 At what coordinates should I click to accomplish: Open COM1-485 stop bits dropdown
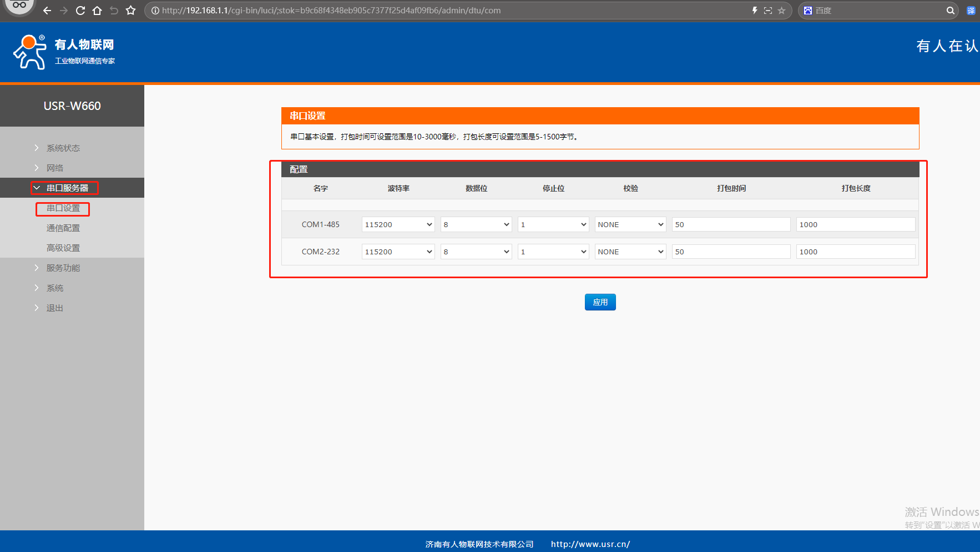point(553,224)
